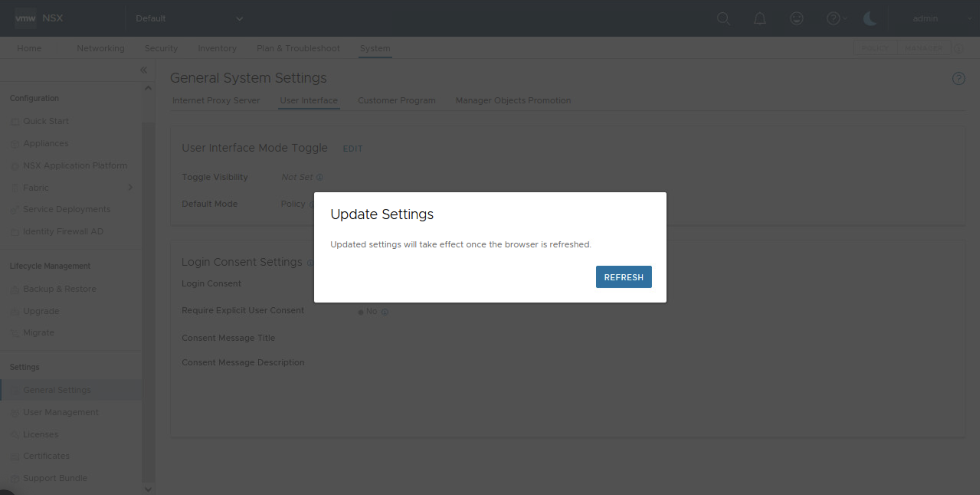Click EDIT next to User Interface Mode Toggle

click(x=352, y=149)
